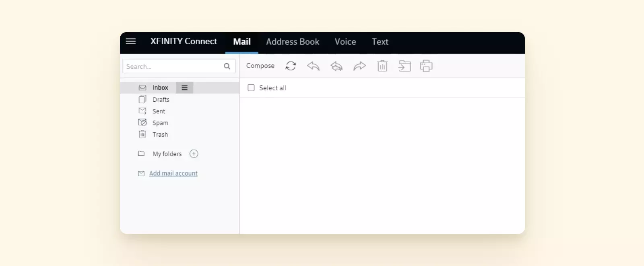
Task: Open the Inbox folder options menu
Action: point(184,88)
